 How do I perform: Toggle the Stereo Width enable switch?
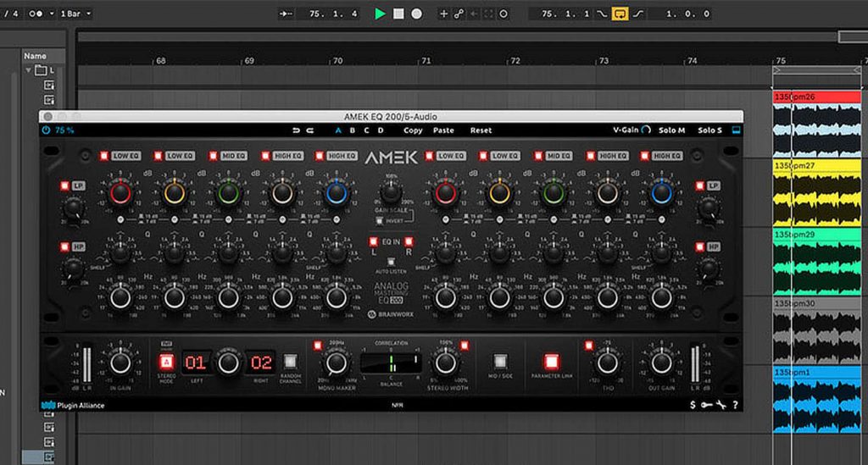(465, 346)
